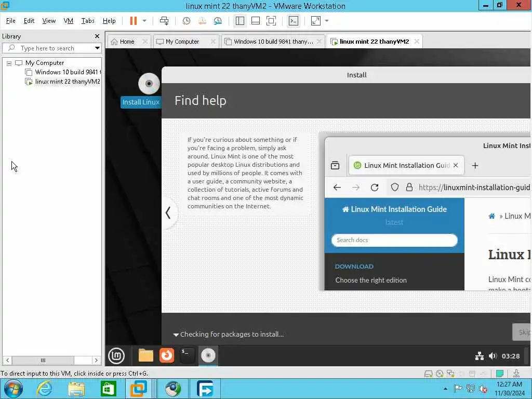Click the library scrollbar right arrow
The image size is (532, 399).
click(x=96, y=361)
